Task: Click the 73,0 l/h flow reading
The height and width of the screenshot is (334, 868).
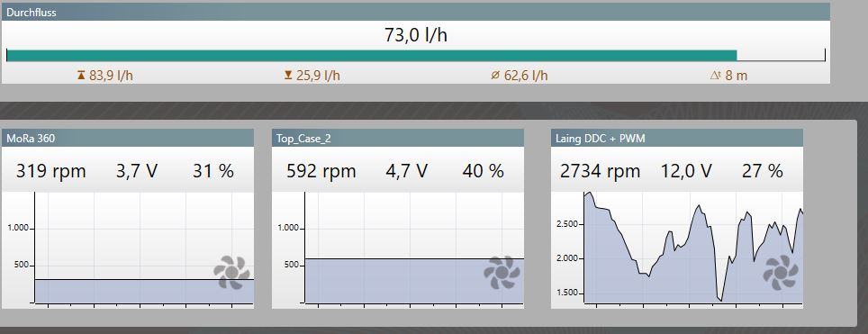Action: pos(416,35)
